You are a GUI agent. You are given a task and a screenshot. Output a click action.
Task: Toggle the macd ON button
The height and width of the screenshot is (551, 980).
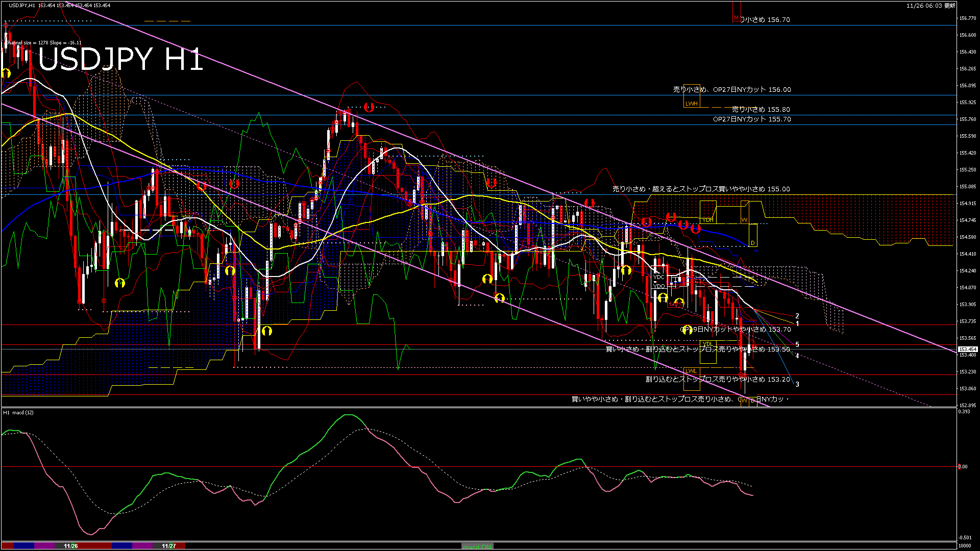pyautogui.click(x=477, y=546)
